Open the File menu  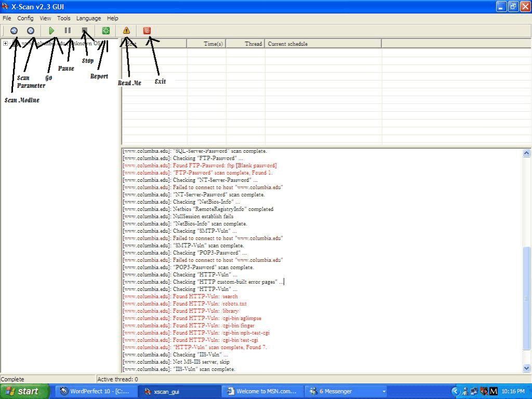click(x=7, y=18)
